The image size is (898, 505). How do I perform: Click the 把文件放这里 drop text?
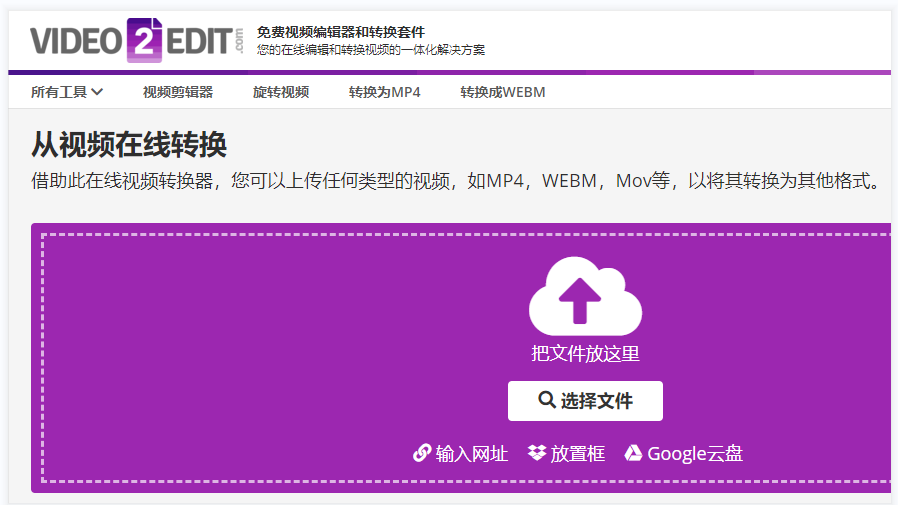[585, 353]
